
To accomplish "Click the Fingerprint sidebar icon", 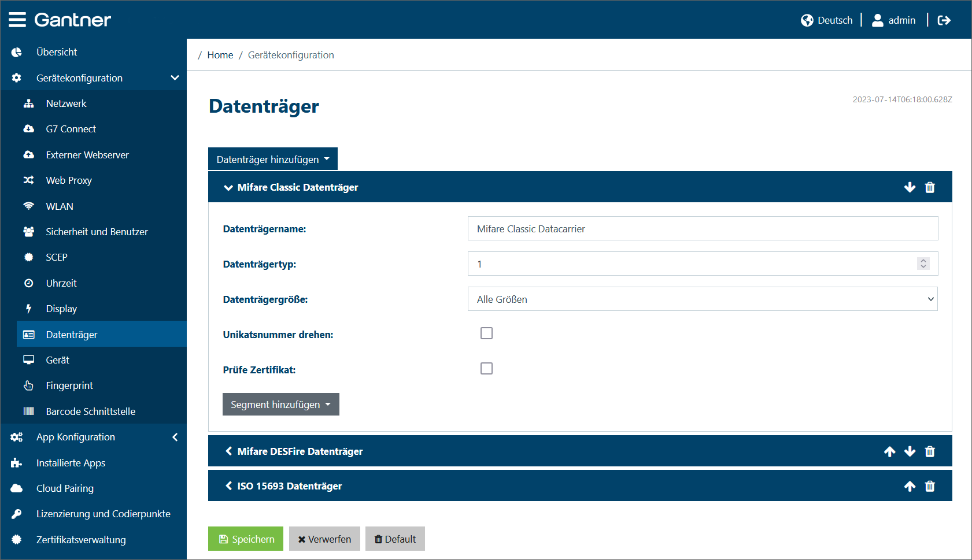I will click(x=28, y=385).
